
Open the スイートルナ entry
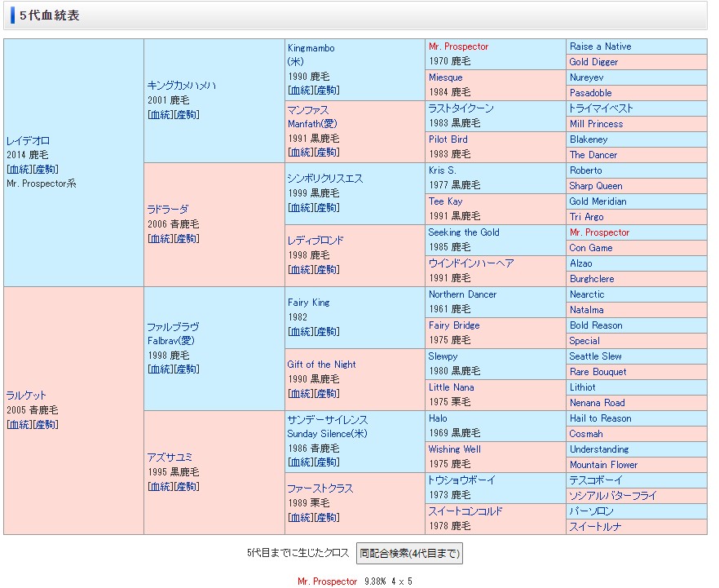point(595,527)
